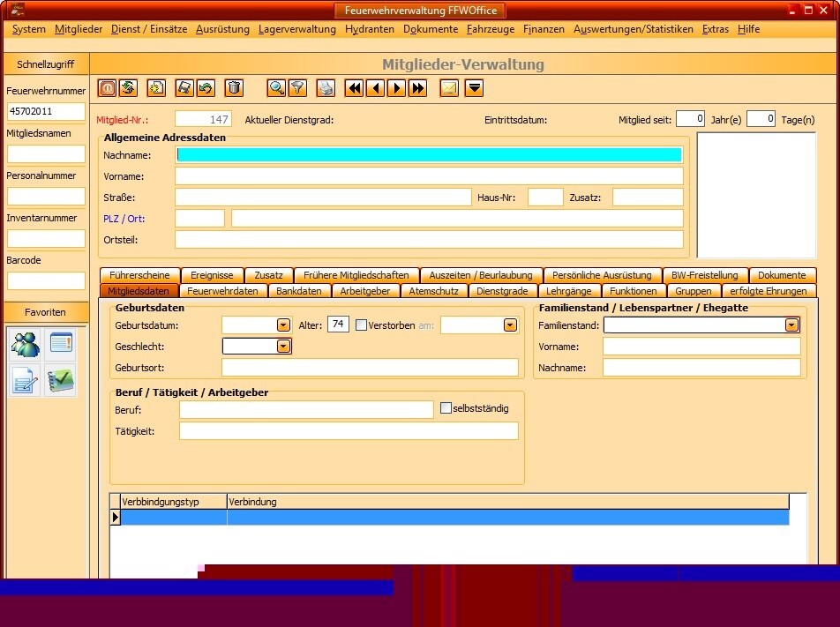Screen dimensions: 840x627
Task: Click the Verbbindgungstyp column header
Action: pyautogui.click(x=174, y=502)
